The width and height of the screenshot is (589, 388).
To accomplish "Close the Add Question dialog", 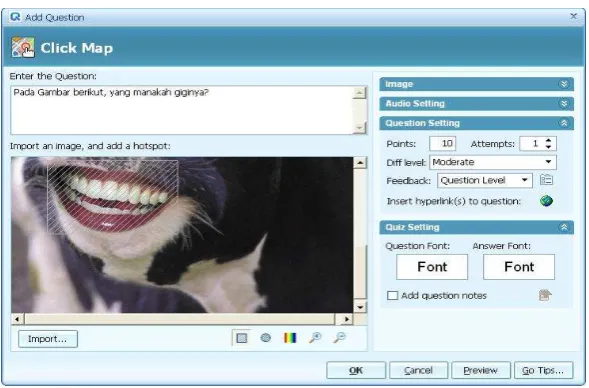I will [573, 16].
